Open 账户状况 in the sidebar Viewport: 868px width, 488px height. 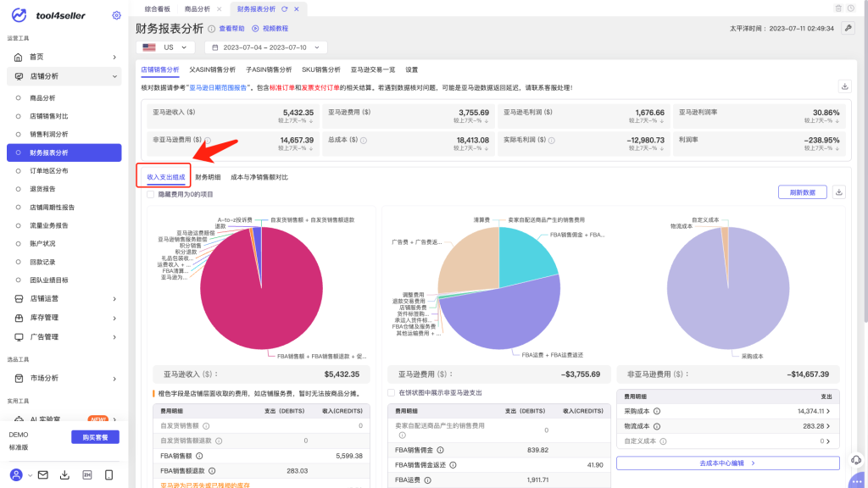[42, 243]
